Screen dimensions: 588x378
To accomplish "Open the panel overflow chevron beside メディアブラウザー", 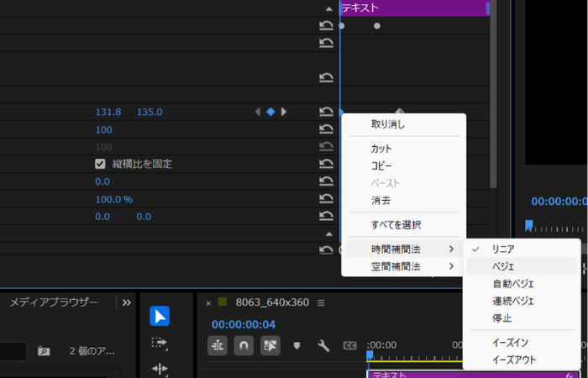I will (126, 302).
